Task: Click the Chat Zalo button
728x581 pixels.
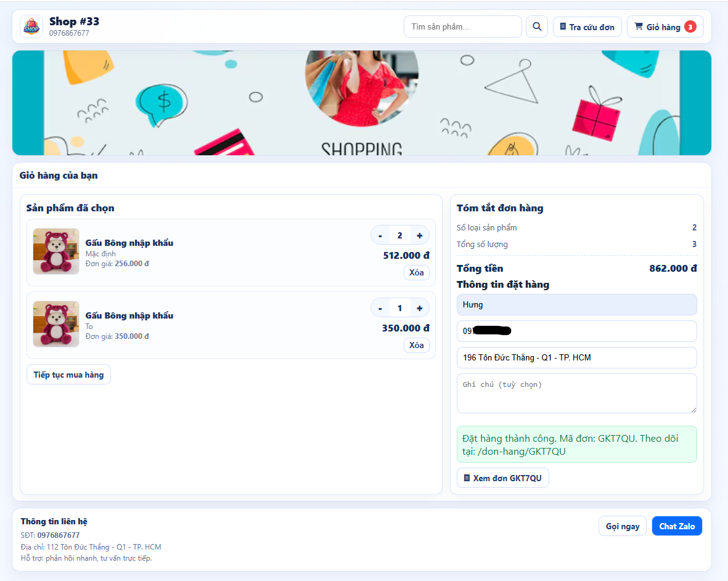Action: [676, 526]
